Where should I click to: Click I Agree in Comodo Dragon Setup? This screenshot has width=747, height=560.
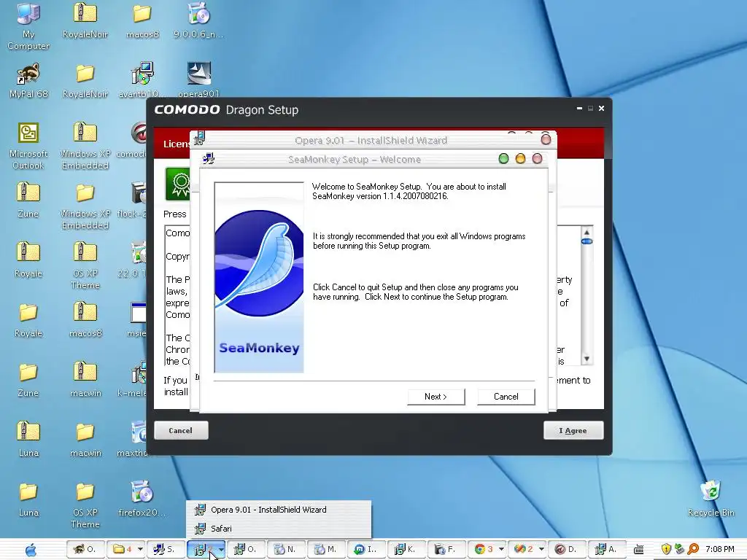[573, 430]
